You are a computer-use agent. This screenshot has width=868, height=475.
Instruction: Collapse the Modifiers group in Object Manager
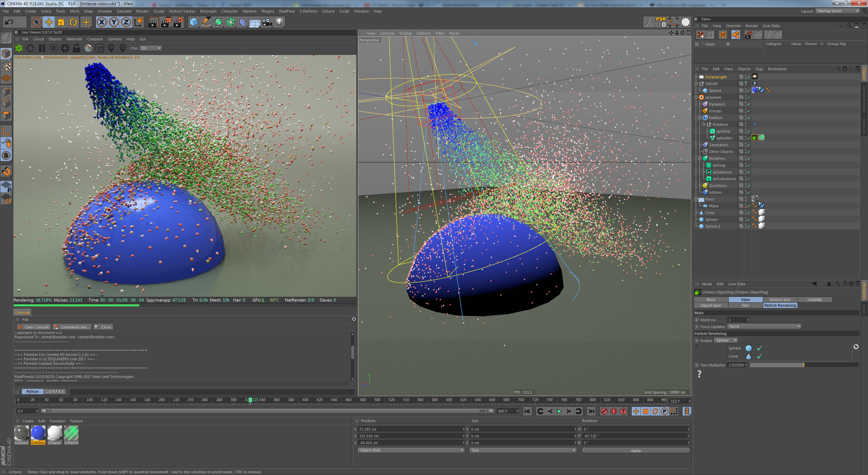pyautogui.click(x=699, y=158)
